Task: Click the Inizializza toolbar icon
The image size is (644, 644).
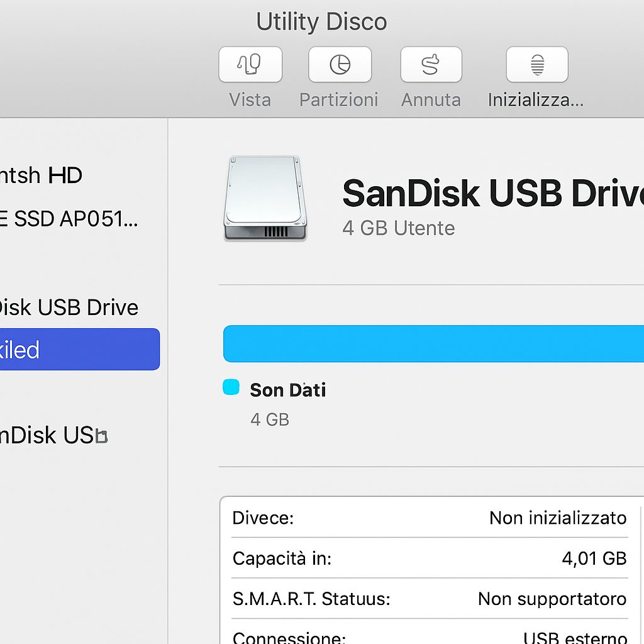Action: [537, 65]
